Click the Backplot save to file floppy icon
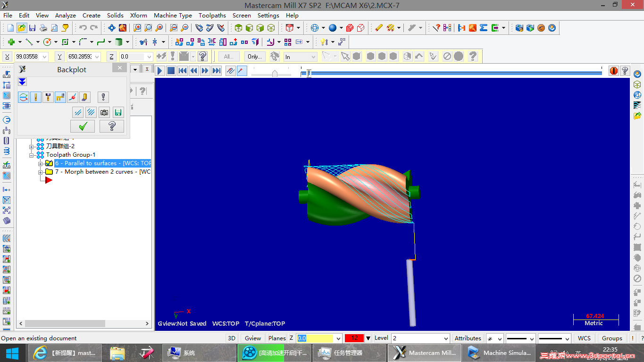Viewport: 644px width, 362px height. pos(118,112)
